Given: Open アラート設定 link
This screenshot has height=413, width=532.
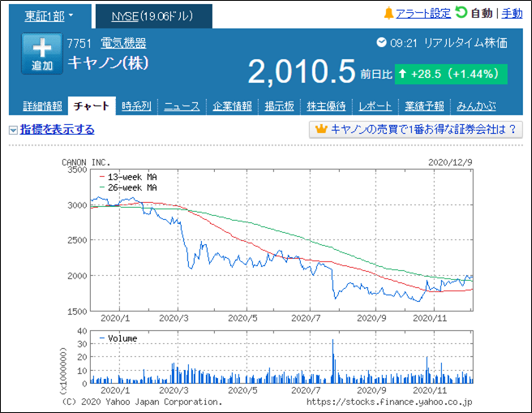Looking at the screenshot, I should point(423,14).
